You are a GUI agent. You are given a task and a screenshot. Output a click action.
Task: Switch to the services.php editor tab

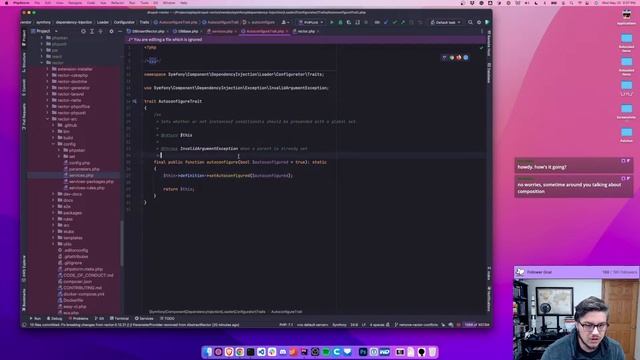[x=222, y=31]
